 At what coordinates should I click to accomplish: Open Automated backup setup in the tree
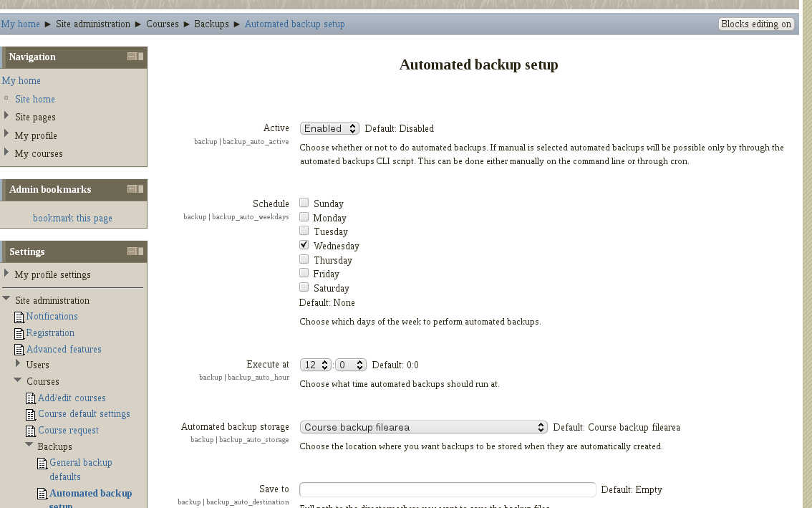(x=91, y=498)
